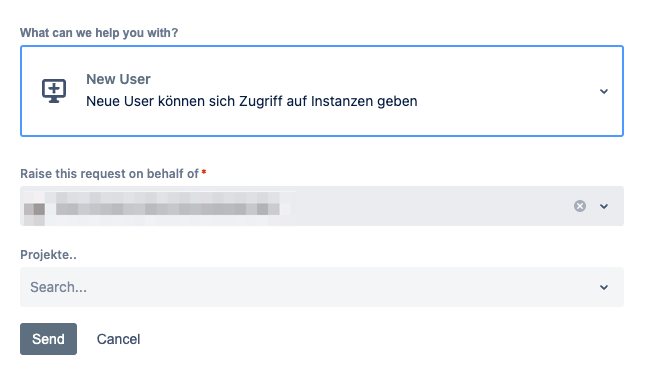The width and height of the screenshot is (648, 373).
Task: Click the Neue User können sich description
Action: tap(252, 101)
